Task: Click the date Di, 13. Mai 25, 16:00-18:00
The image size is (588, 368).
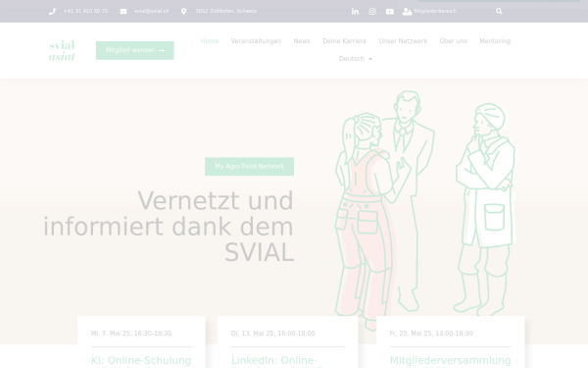Action: [273, 334]
